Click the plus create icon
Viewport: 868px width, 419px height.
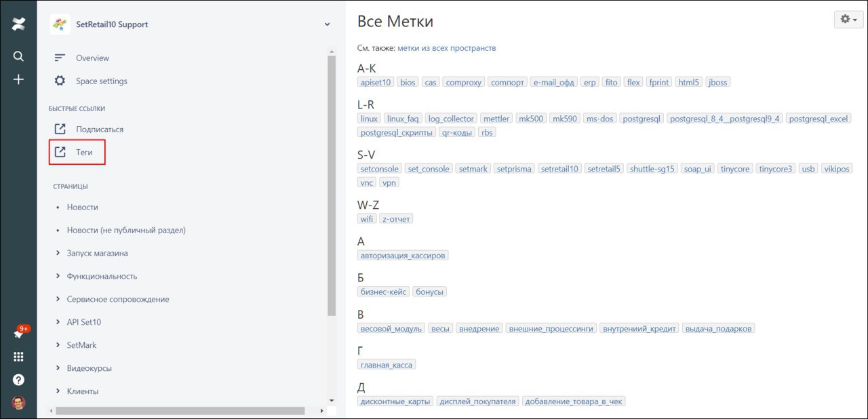18,79
